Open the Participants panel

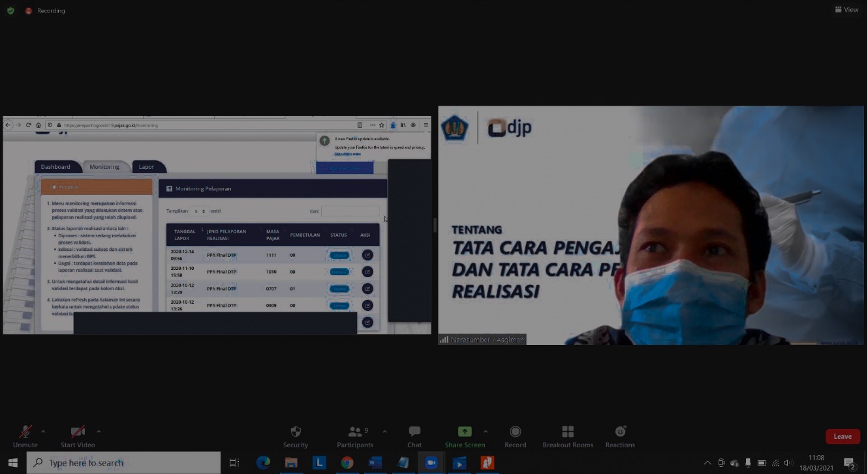[x=355, y=436]
